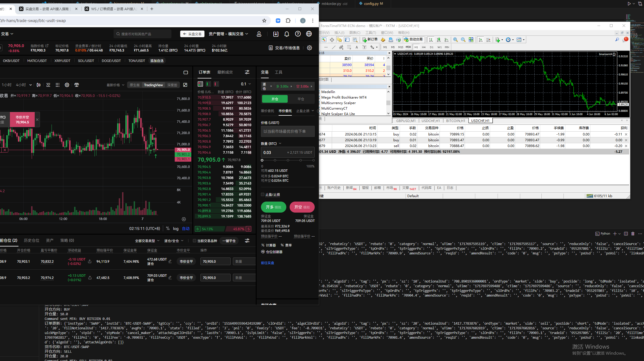Click the 实盘交易 button
Viewport: 644px width, 361px height.
pyautogui.click(x=192, y=34)
